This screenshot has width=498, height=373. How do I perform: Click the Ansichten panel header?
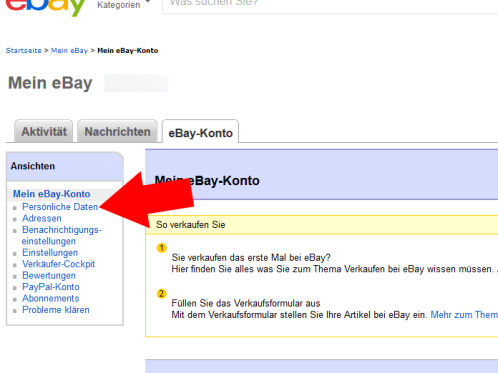point(65,166)
